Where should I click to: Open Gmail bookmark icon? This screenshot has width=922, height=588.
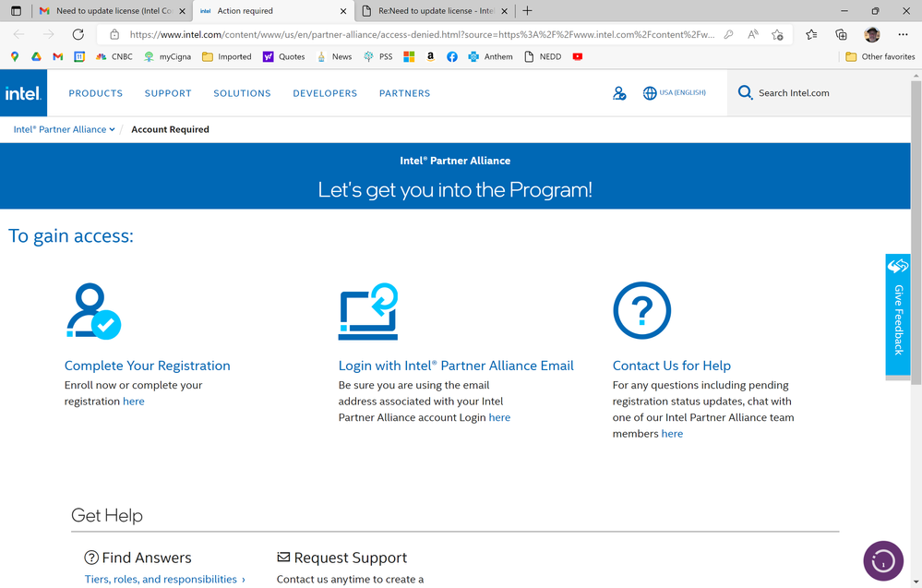(x=57, y=56)
